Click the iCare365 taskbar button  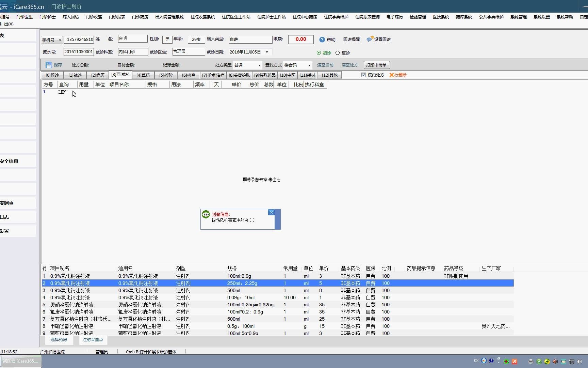pyautogui.click(x=21, y=361)
